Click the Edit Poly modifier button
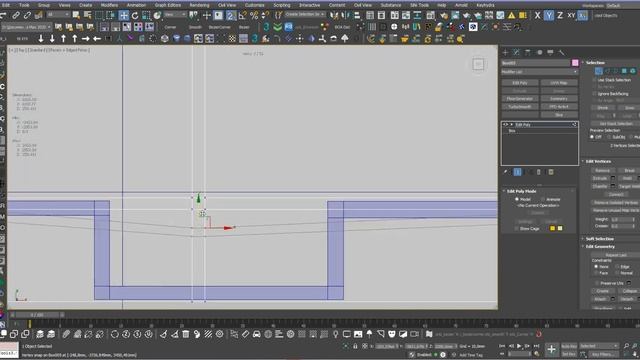Screen dimensions: 640x360 coord(520,83)
